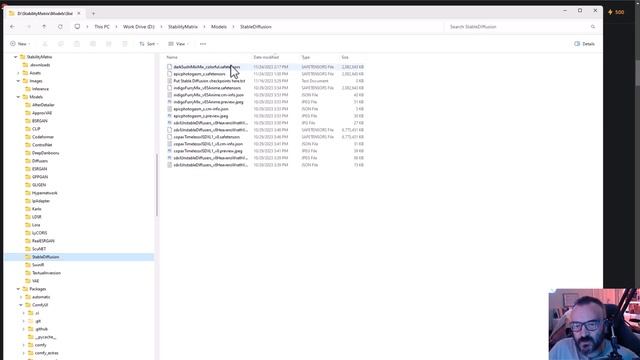
Task: Click StableDiffusion in breadcrumb
Action: pos(256,27)
